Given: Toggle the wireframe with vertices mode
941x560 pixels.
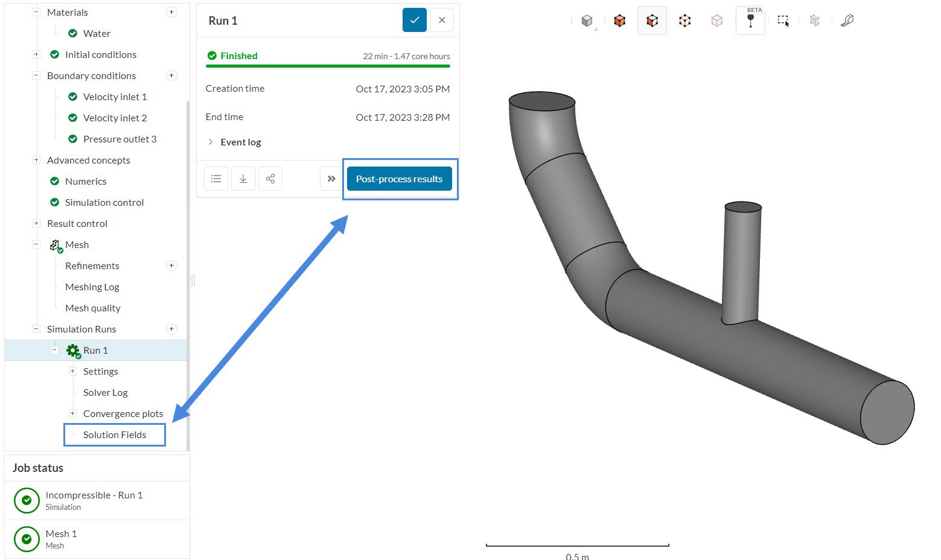Looking at the screenshot, I should [x=684, y=21].
